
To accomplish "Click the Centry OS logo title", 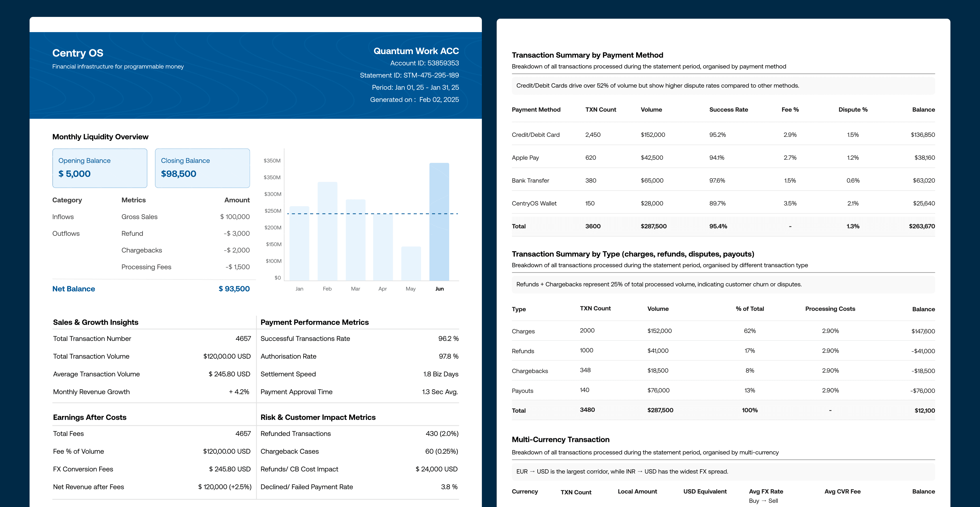I will pyautogui.click(x=78, y=53).
